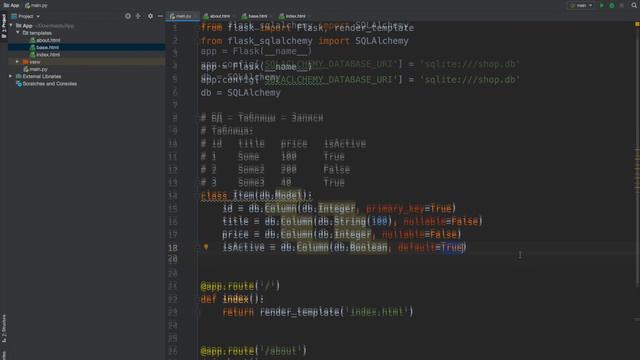The width and height of the screenshot is (640, 360).
Task: Click the yellow warning indicator atop editor scrollbar
Action: [637, 24]
